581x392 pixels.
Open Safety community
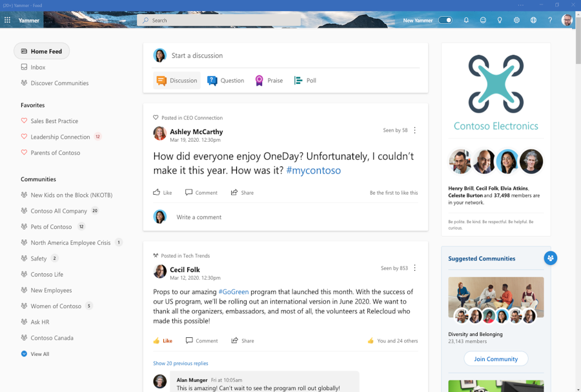click(39, 259)
